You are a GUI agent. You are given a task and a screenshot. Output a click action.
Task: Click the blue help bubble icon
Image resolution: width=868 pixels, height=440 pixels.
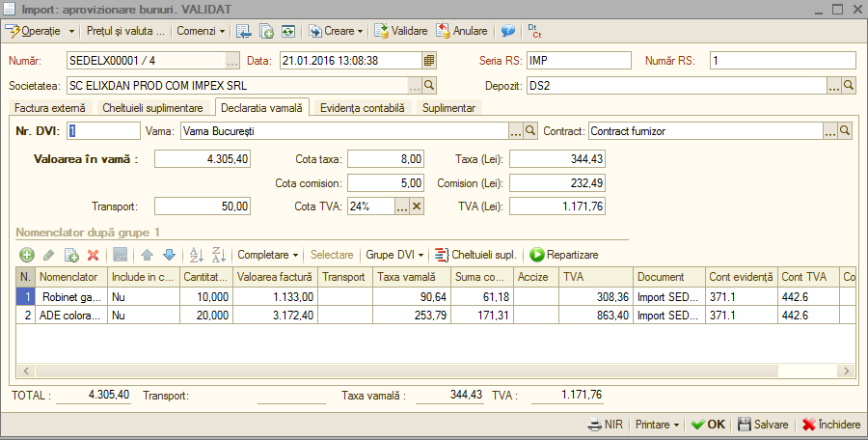click(x=507, y=31)
